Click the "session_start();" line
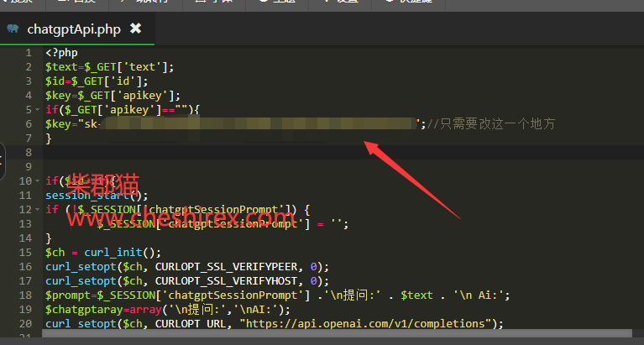Screen dimensions: 644x345 pyautogui.click(x=97, y=195)
